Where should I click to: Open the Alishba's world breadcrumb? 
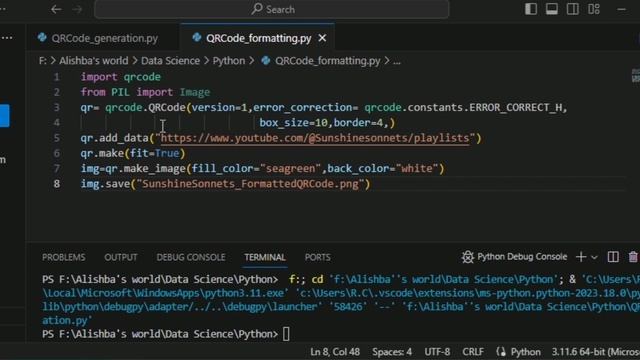pos(93,61)
